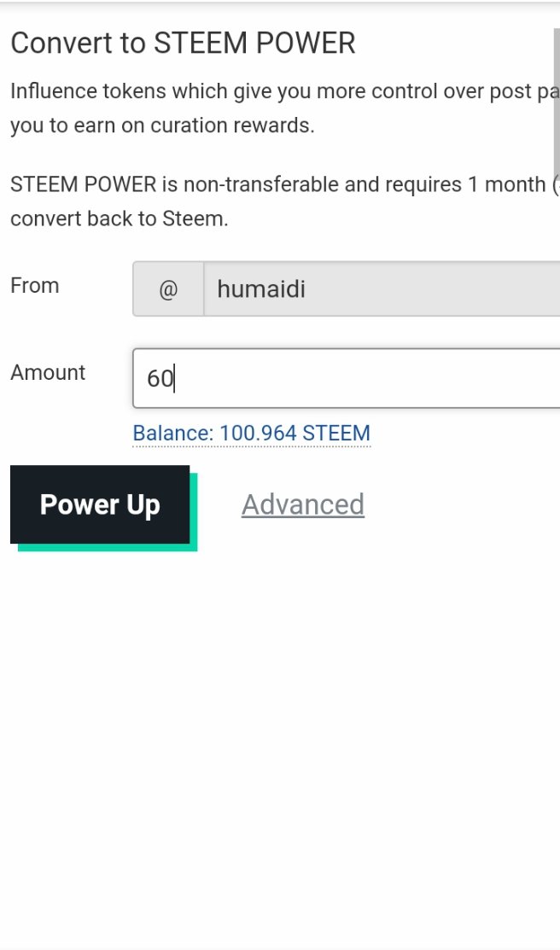Focus the Amount input field

click(346, 379)
